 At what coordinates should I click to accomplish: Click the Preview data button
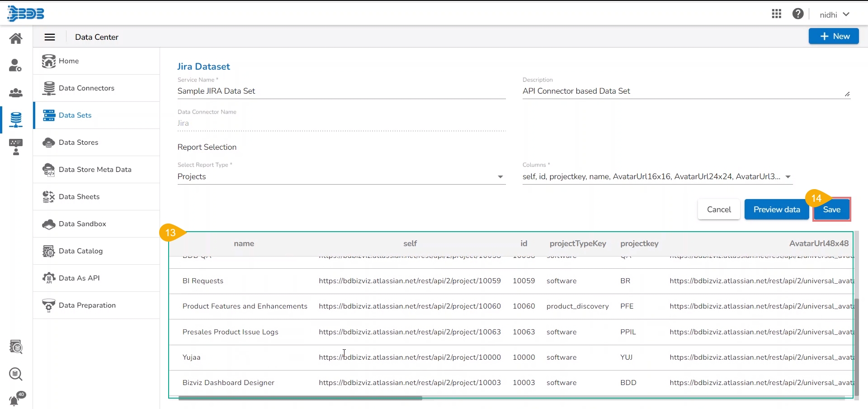point(776,209)
